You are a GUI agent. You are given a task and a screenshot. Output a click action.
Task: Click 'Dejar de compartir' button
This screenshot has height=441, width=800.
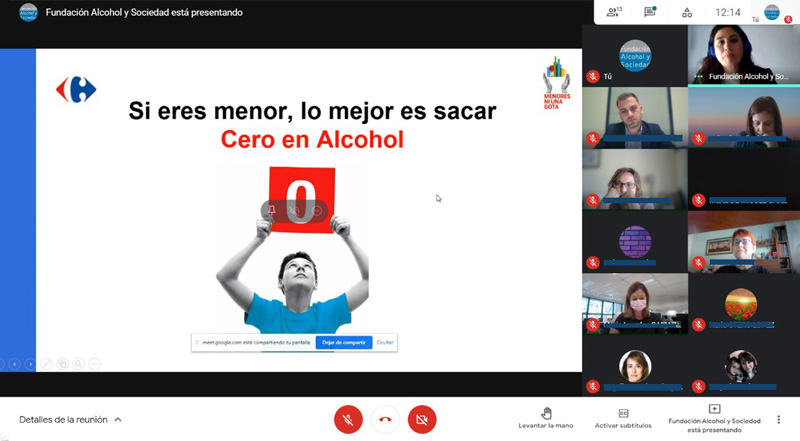click(344, 342)
